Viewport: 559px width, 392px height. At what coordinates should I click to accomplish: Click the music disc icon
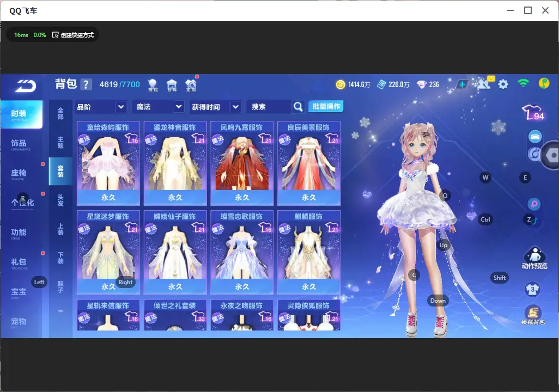point(534,154)
